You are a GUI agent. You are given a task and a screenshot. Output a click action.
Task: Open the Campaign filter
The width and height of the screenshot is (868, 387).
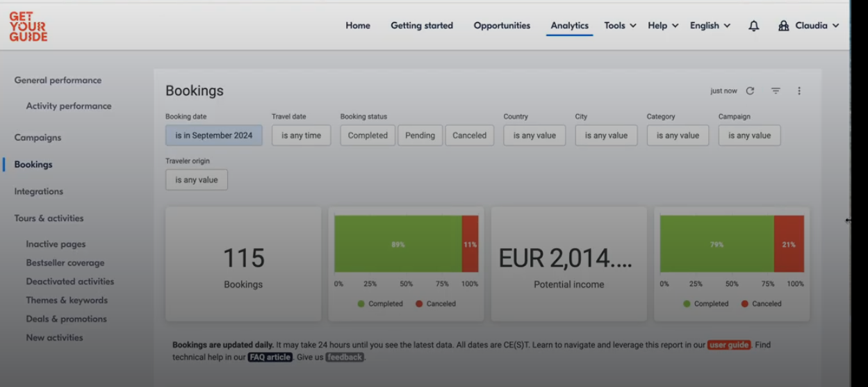click(749, 135)
